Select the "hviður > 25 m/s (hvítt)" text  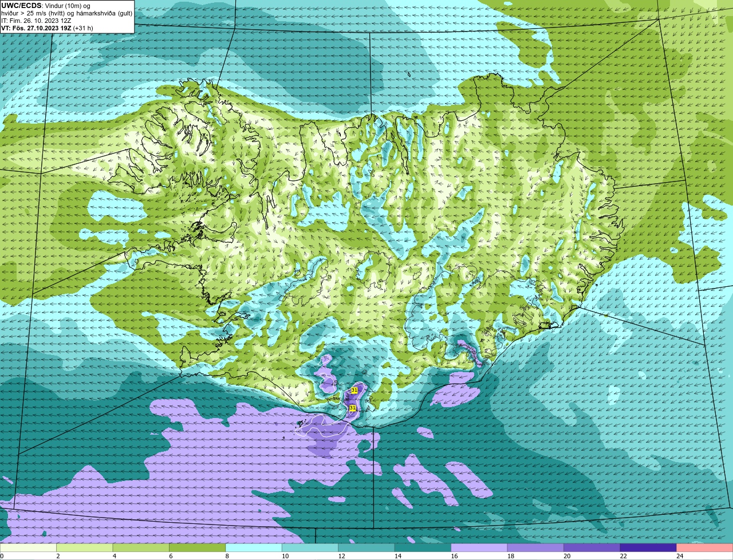pos(34,13)
